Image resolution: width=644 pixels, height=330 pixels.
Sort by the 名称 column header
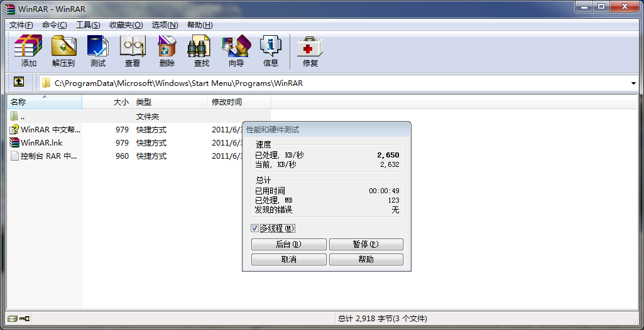[x=45, y=102]
